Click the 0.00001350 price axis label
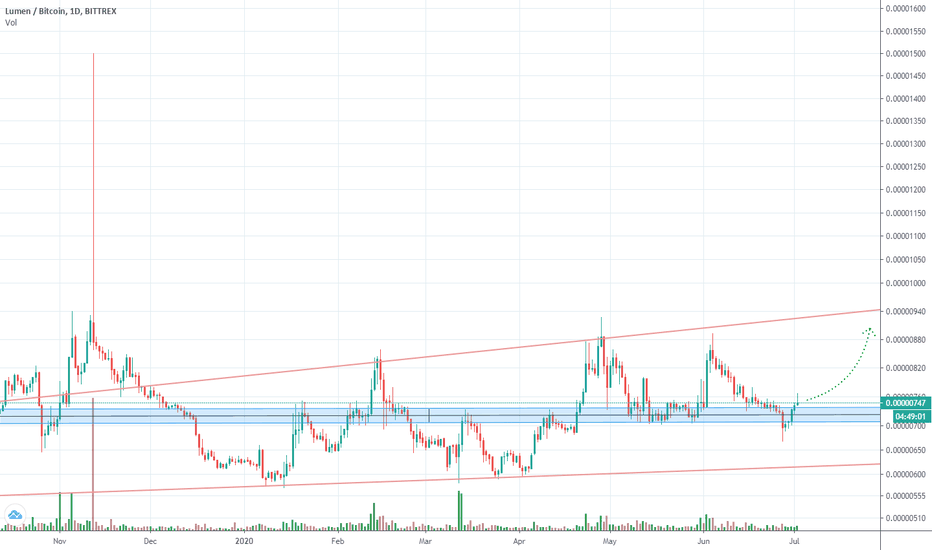932x550 pixels. coord(905,121)
